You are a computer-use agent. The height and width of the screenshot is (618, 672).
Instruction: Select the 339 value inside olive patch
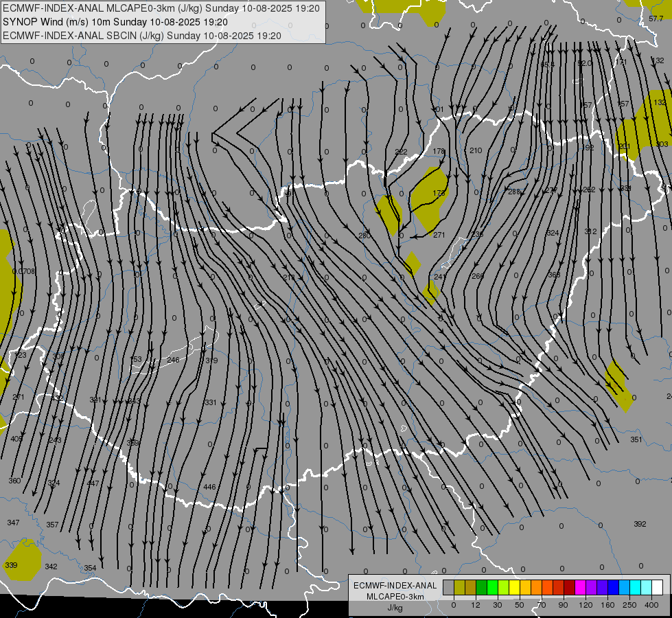(x=11, y=565)
